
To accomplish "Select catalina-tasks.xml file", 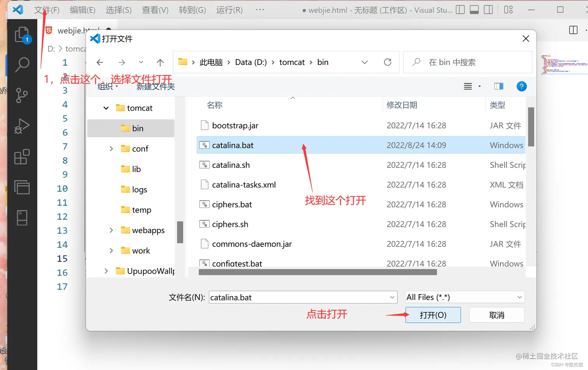I will click(361, 185).
